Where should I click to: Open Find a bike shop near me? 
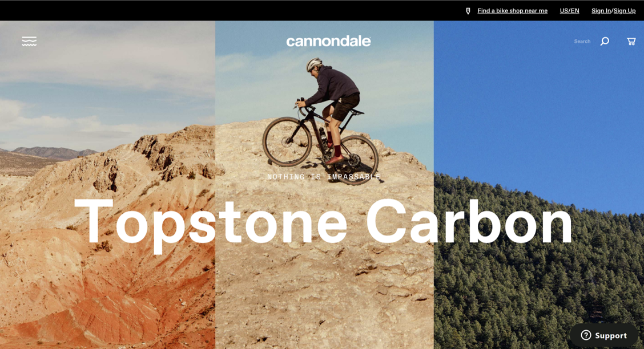(x=512, y=11)
